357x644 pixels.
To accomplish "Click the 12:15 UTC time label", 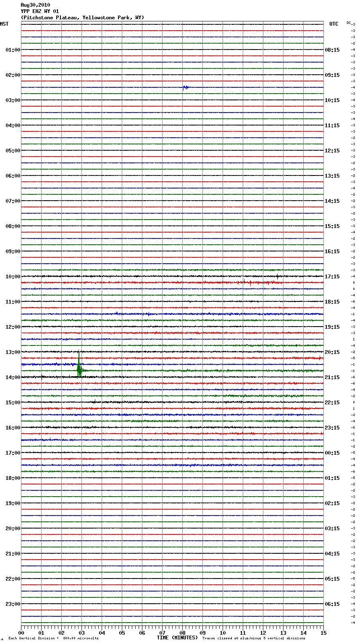I will [x=332, y=151].
